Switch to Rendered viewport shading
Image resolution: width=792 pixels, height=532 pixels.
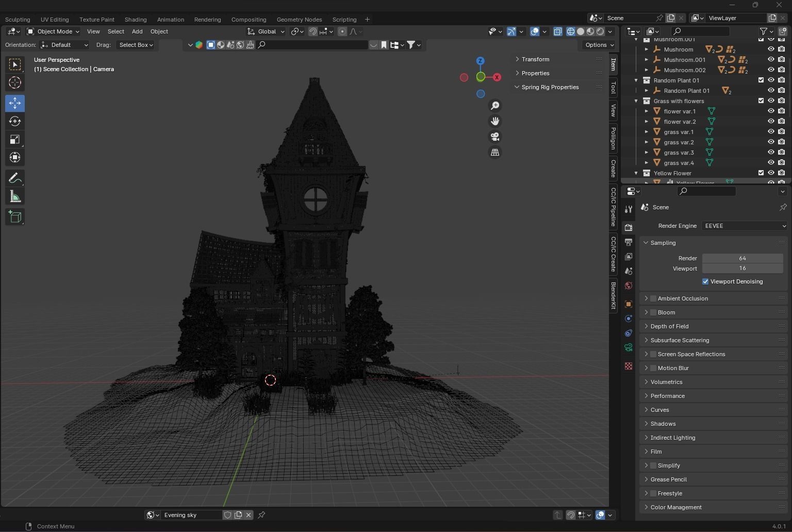point(600,31)
